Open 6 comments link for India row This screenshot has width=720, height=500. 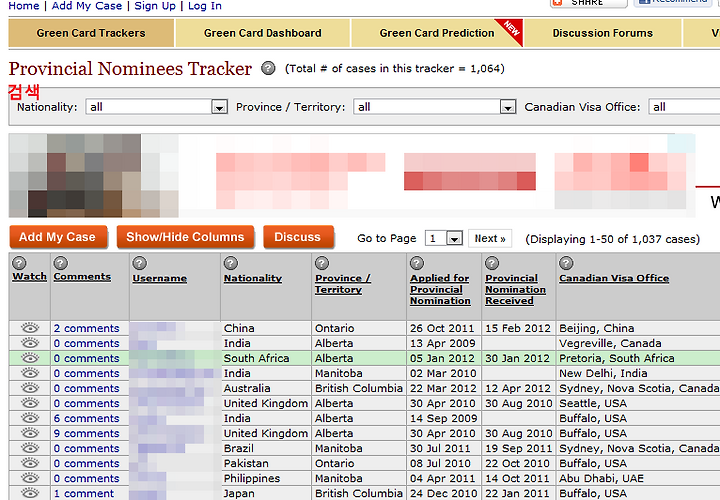pos(86,418)
